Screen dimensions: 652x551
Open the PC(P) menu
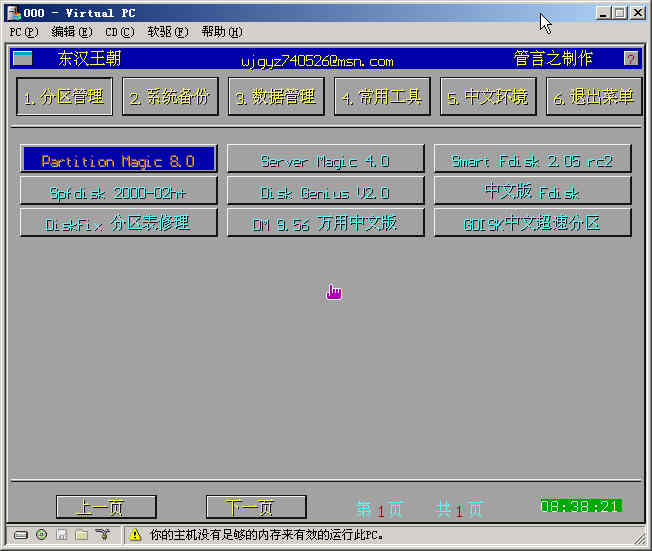pos(24,32)
